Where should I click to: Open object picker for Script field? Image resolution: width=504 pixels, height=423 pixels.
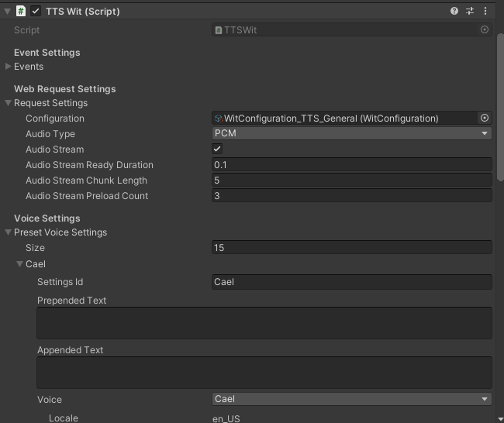485,30
